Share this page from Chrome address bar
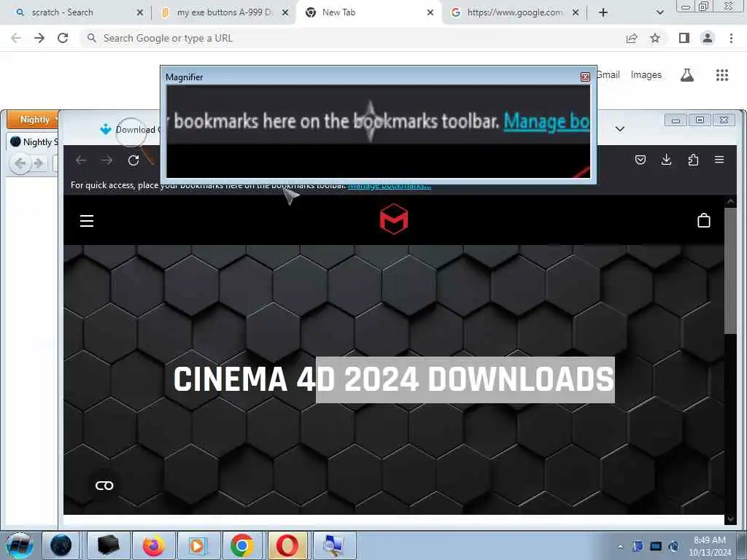Image resolution: width=747 pixels, height=560 pixels. tap(632, 38)
